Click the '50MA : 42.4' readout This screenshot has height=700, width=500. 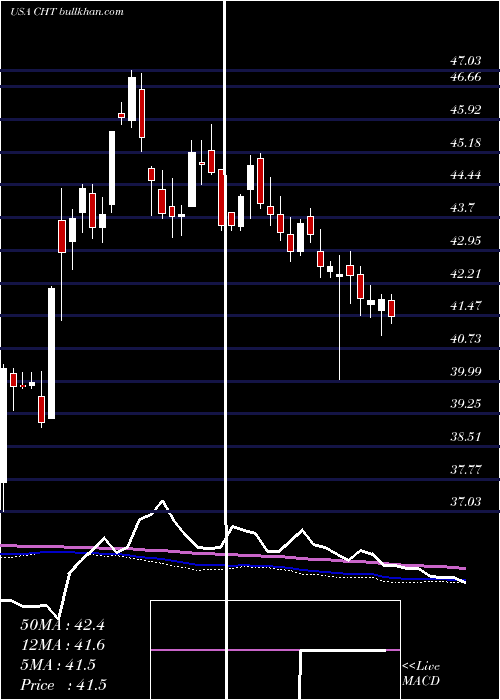coord(62,625)
